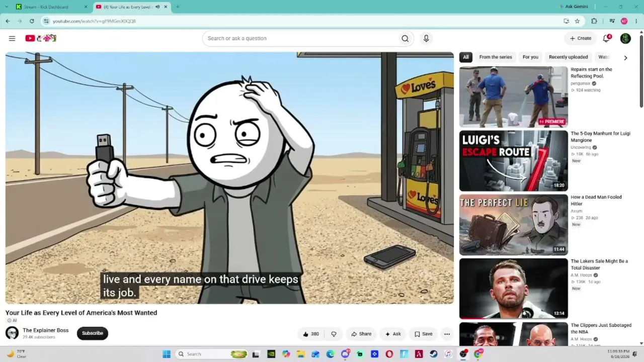Open YouTube notifications bell
This screenshot has width=644, height=362.
(x=607, y=38)
